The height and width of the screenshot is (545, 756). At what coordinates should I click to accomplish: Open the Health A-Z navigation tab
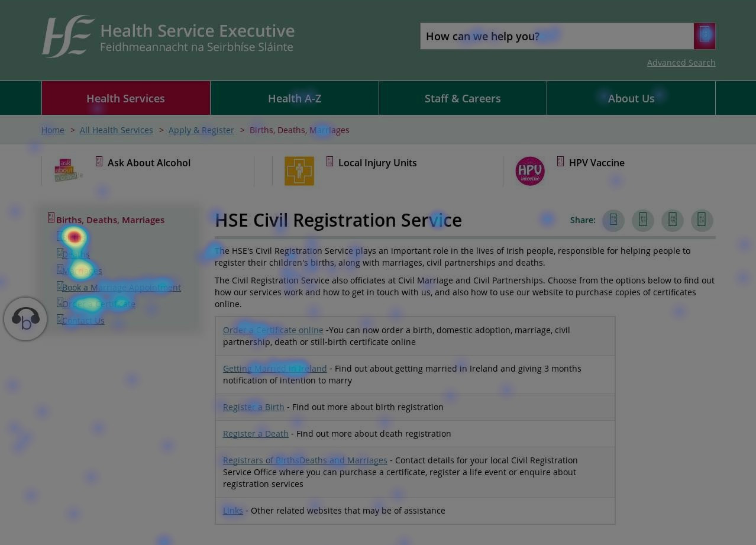pyautogui.click(x=295, y=98)
